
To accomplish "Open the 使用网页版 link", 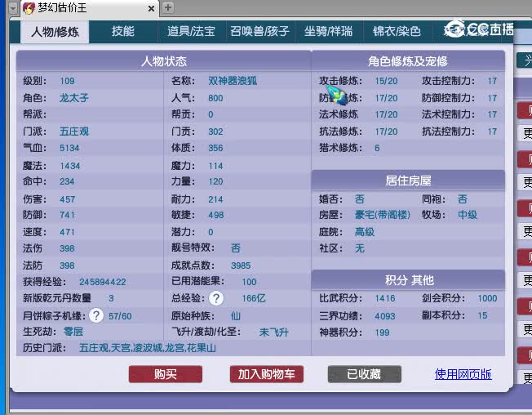I will point(463,374).
